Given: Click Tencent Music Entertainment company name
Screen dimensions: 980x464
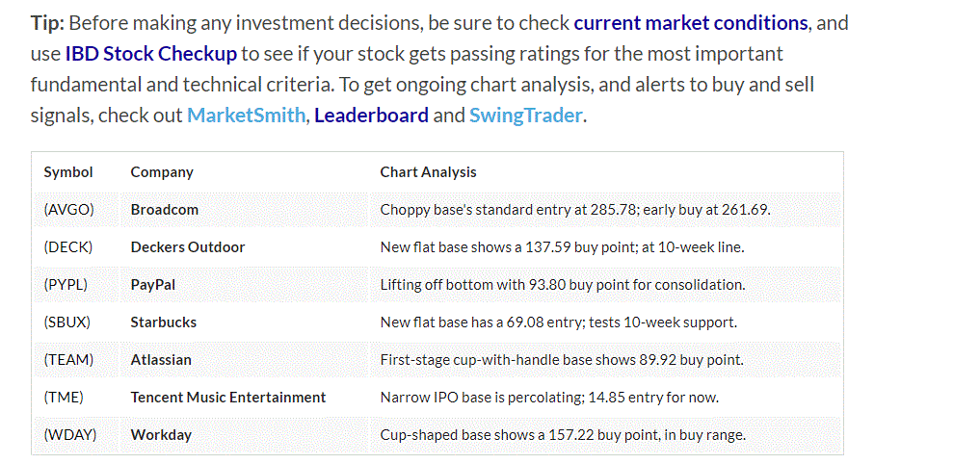Looking at the screenshot, I should click(228, 398).
